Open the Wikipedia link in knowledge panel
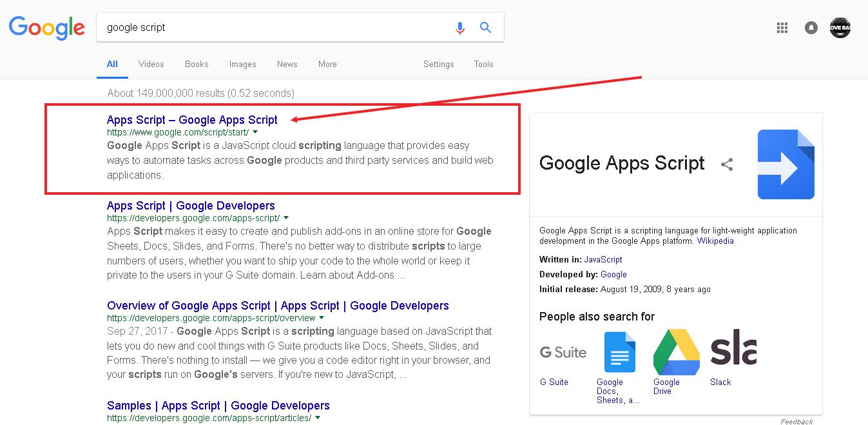Screen dimensions: 868x425 (x=715, y=241)
